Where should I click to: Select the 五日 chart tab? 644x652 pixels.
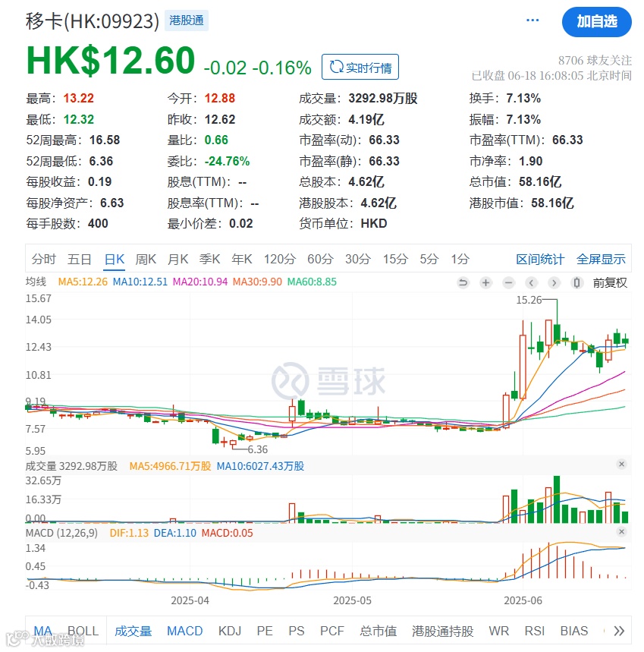[x=80, y=259]
